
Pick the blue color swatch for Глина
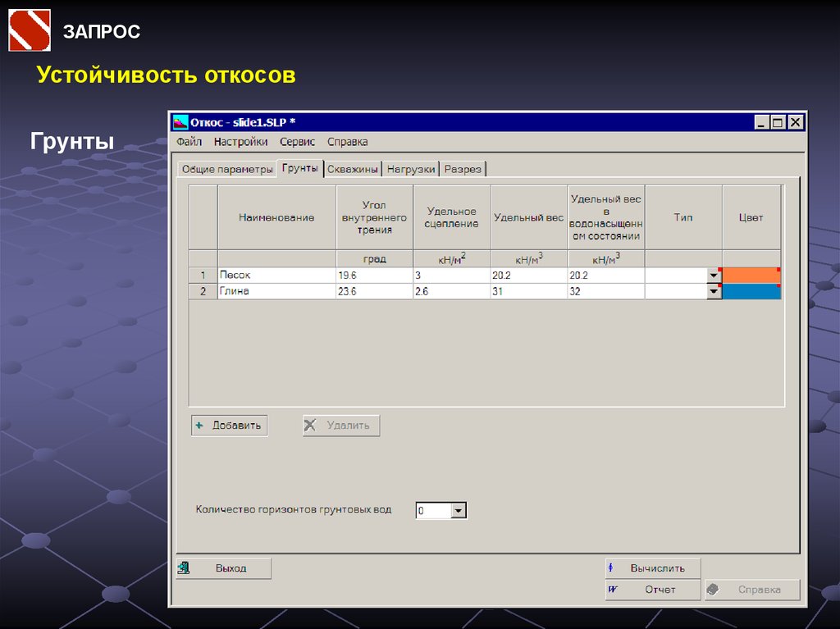[x=751, y=291]
